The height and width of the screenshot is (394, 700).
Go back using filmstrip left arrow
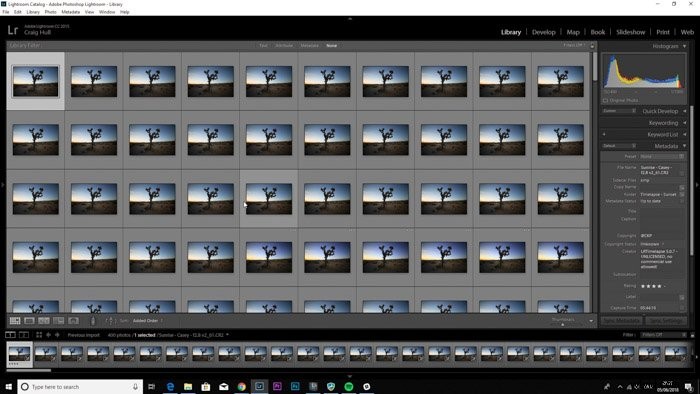click(x=48, y=335)
